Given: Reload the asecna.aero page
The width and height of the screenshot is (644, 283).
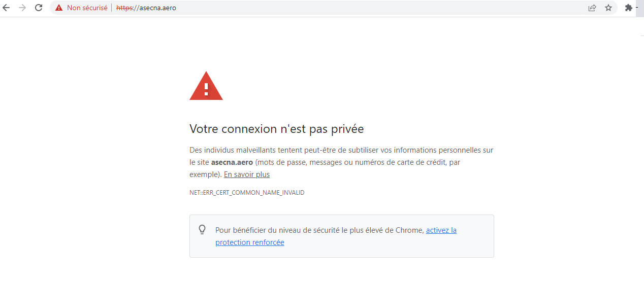Looking at the screenshot, I should 39,8.
